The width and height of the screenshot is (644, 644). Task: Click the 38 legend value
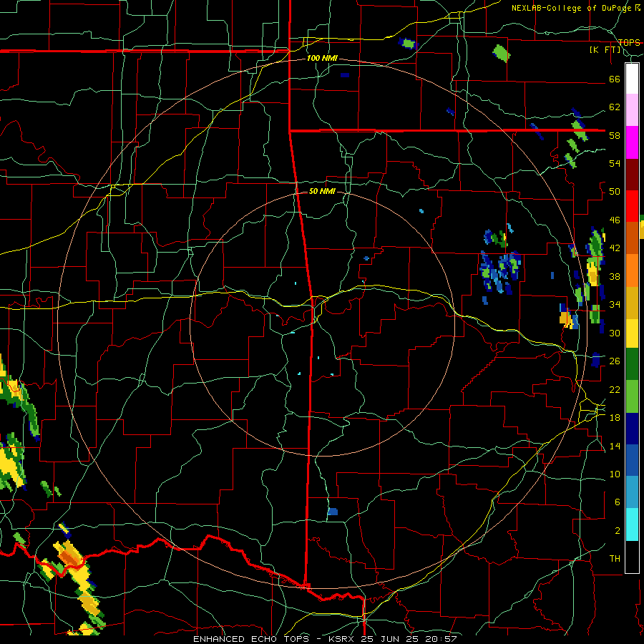tap(615, 276)
